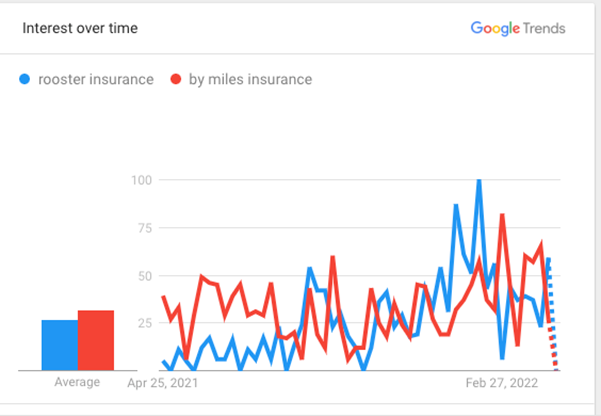Click the "Apr 25, 2021" date label

pyautogui.click(x=164, y=383)
